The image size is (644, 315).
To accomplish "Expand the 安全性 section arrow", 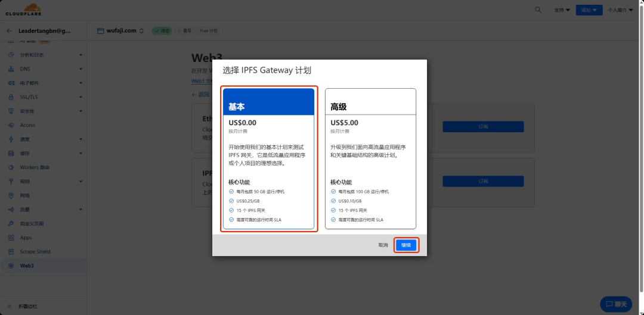I will coord(81,111).
